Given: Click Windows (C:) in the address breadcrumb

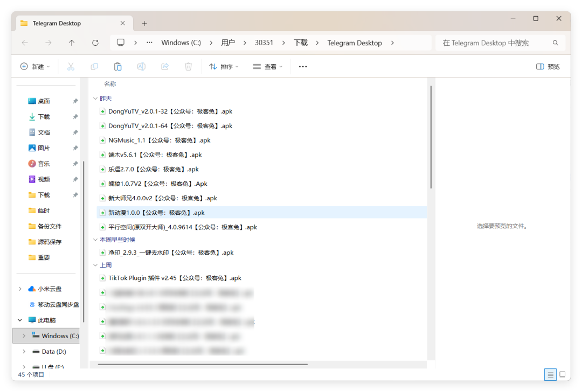Looking at the screenshot, I should [181, 43].
